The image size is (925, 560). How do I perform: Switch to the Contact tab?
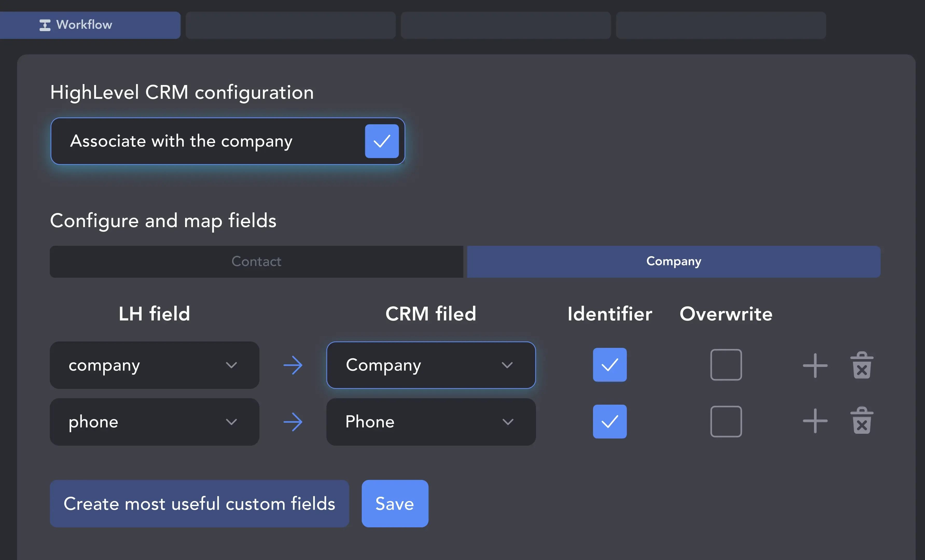point(256,261)
